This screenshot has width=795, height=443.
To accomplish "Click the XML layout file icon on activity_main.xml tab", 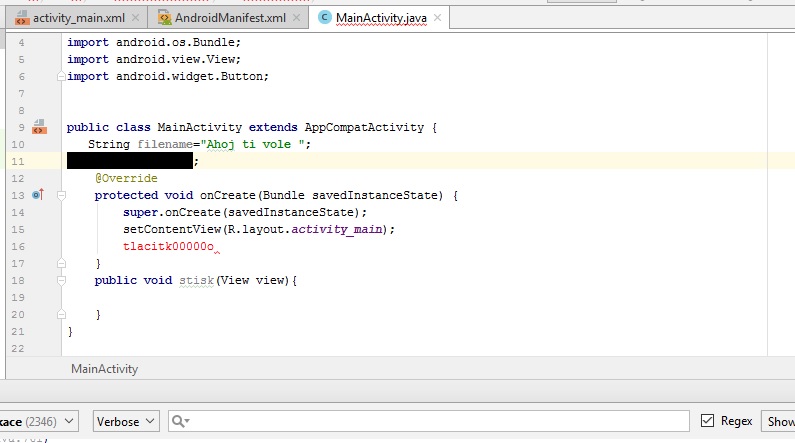I will 22,18.
